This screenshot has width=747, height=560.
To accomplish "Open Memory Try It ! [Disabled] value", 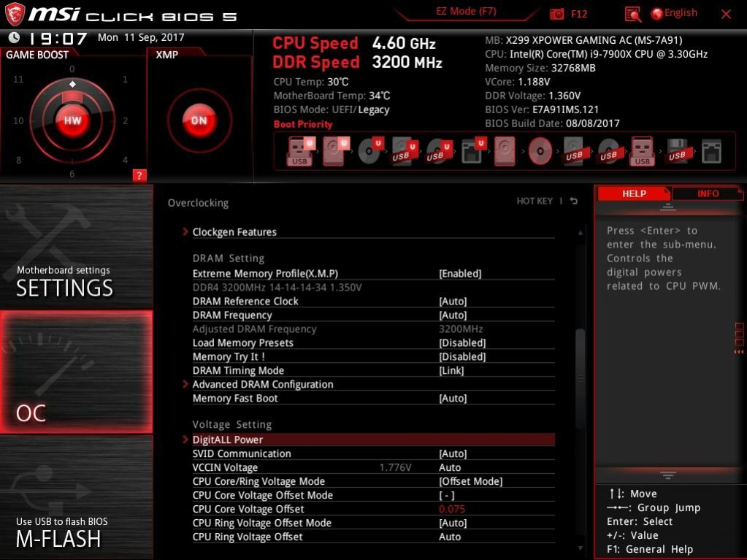I will [462, 356].
